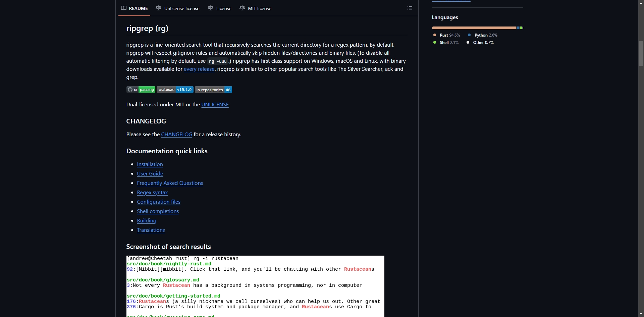
Task: Go to Configuration files link
Action: 159,202
